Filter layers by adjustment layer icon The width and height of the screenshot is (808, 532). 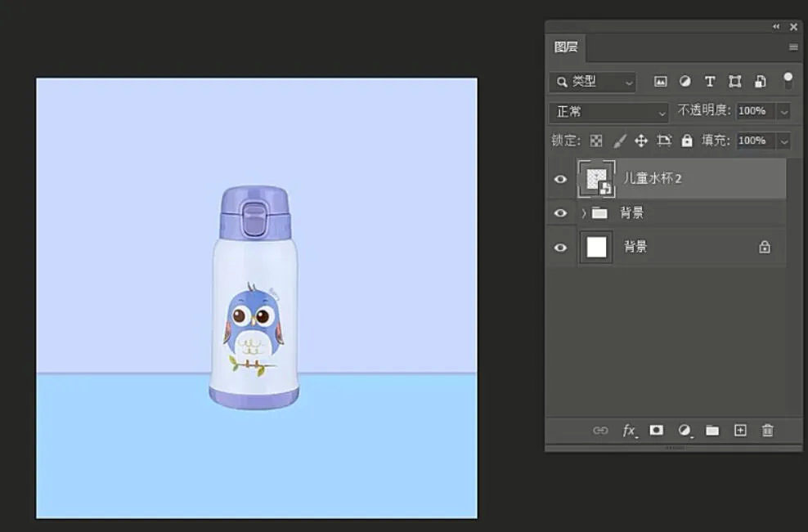pos(685,82)
